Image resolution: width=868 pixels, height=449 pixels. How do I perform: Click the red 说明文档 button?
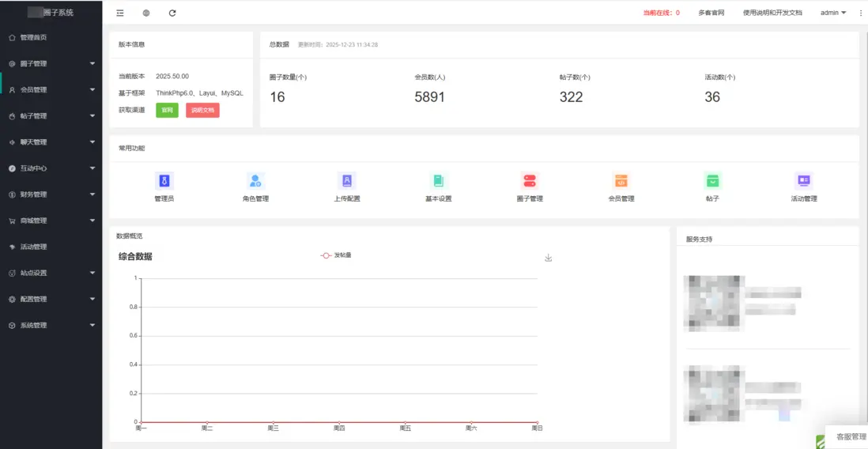pos(202,110)
